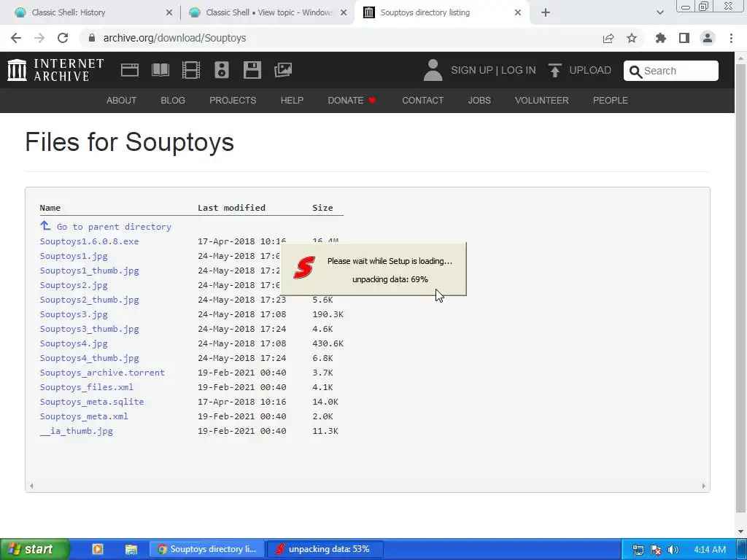Viewport: 747px width, 560px height.
Task: Close the Classic Shell: History tab
Action: 169,12
